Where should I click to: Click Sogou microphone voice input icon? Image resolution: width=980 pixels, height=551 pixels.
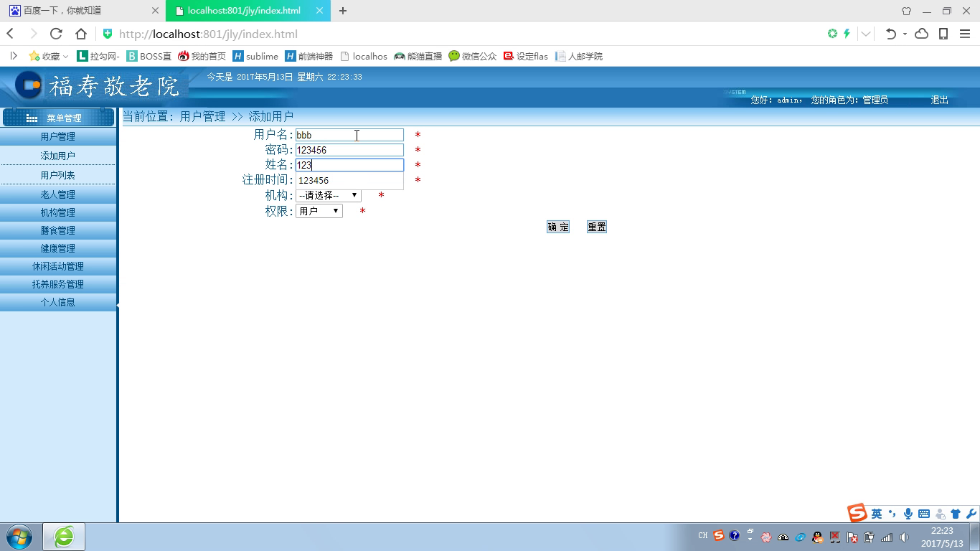point(908,514)
